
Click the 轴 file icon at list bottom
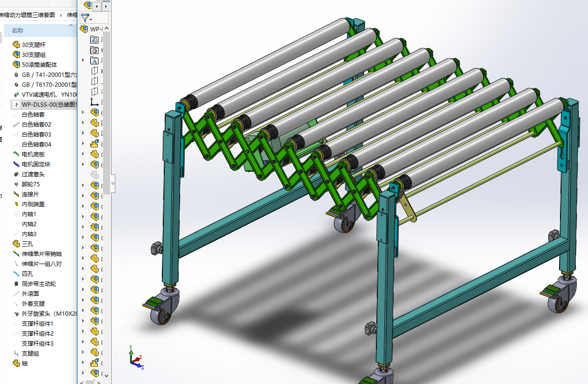(17, 363)
